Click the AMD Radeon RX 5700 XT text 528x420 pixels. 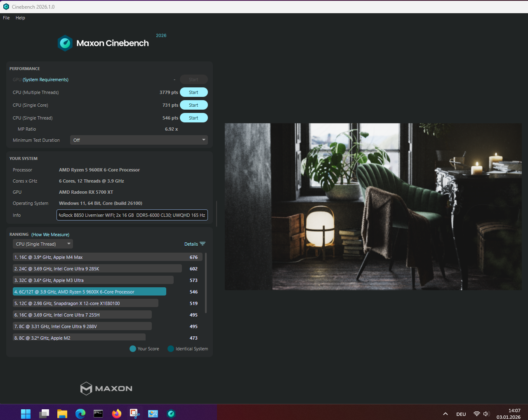[x=86, y=192]
